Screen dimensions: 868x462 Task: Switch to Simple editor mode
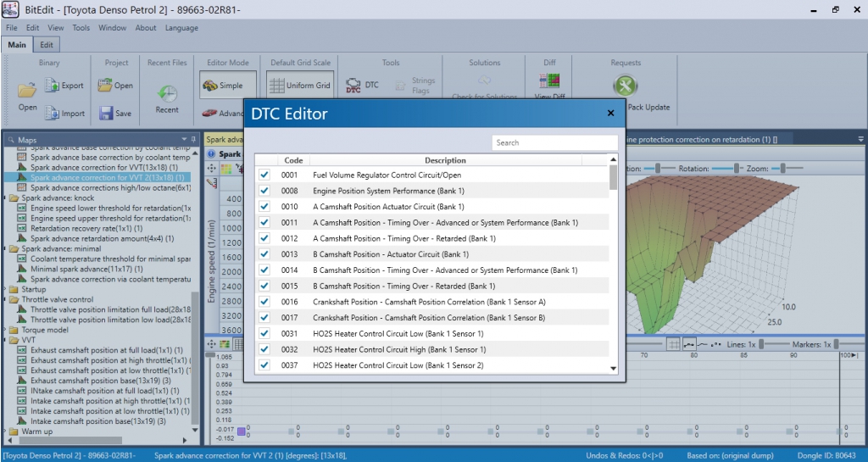click(x=228, y=86)
